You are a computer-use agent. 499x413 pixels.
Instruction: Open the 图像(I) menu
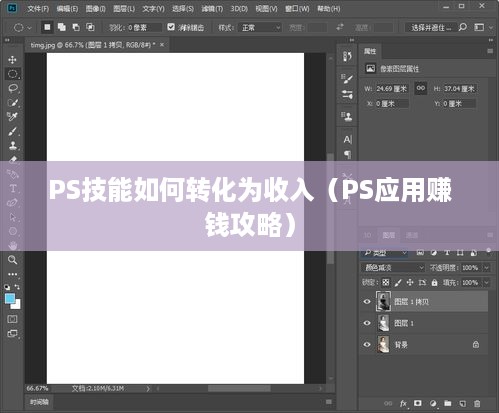(95, 9)
